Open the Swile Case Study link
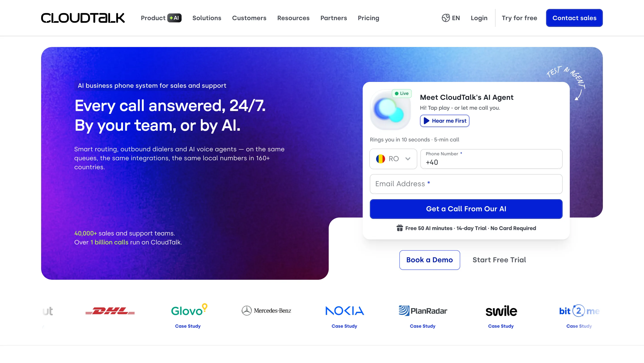The height and width of the screenshot is (363, 644). [501, 326]
